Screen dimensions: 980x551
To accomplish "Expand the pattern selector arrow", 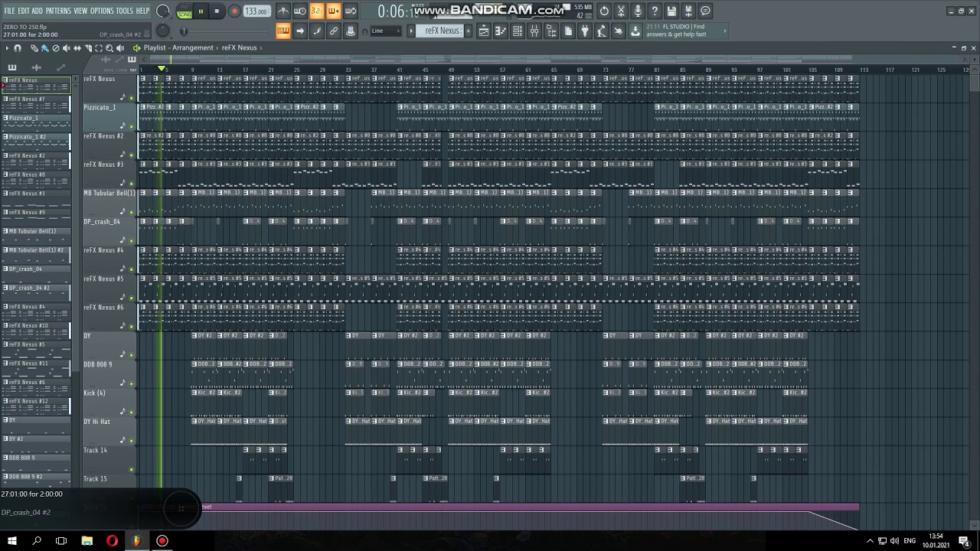I will 411,31.
